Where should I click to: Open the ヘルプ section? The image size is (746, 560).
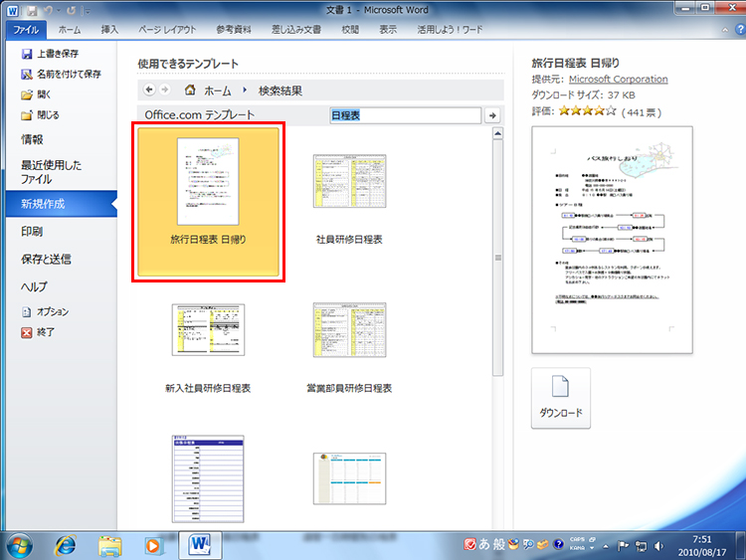(x=34, y=286)
